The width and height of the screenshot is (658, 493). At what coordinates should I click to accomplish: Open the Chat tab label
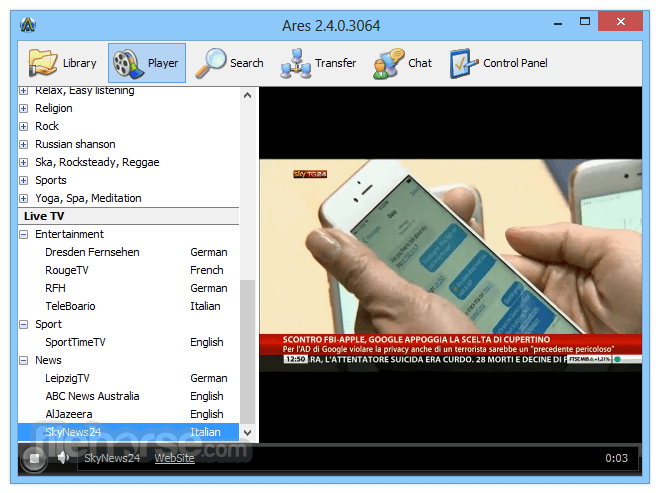pos(420,63)
